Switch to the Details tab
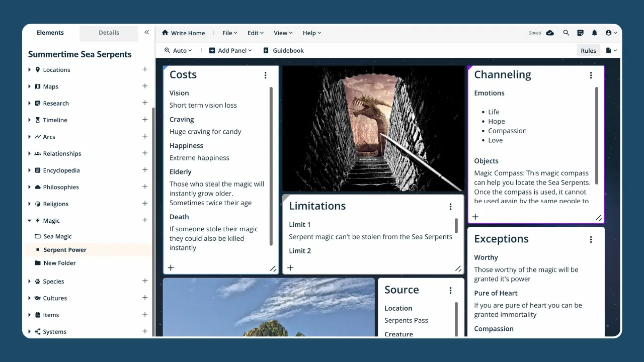Screen dimensions: 644x362 click(109, 33)
